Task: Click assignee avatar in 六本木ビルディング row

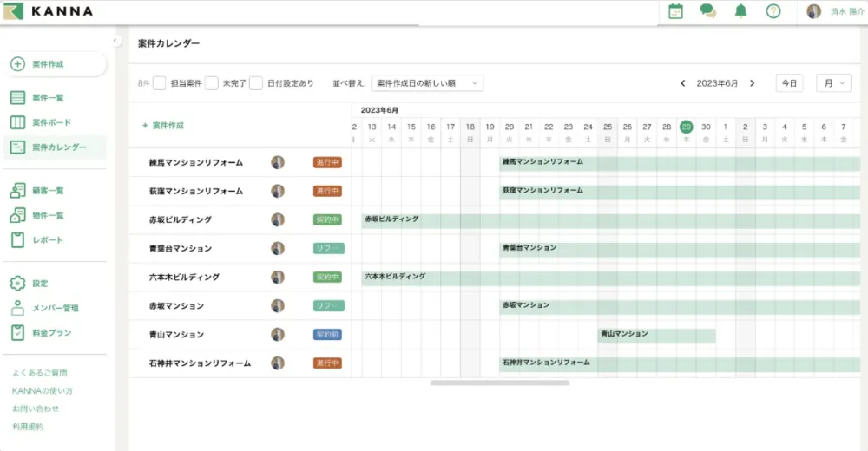Action: (278, 277)
